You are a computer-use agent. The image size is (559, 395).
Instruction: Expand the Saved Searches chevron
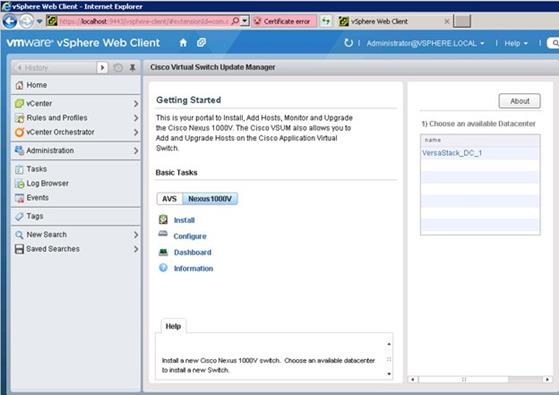pyautogui.click(x=136, y=249)
